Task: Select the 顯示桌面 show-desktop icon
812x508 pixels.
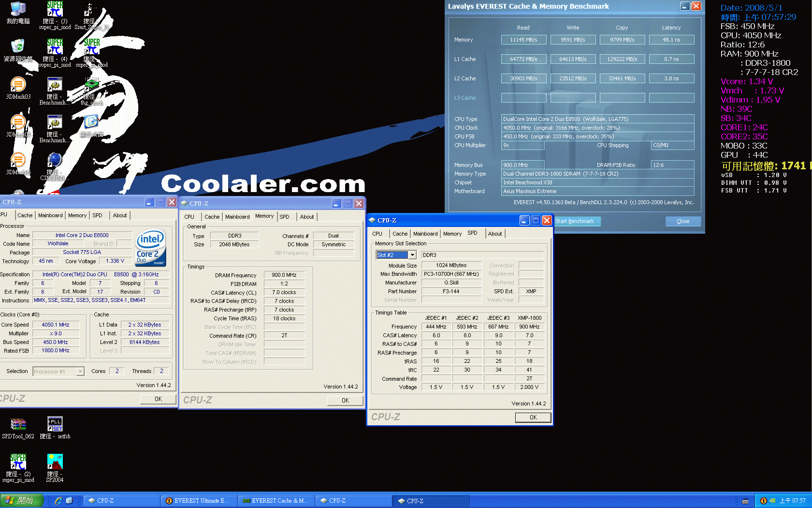Action: point(91,126)
